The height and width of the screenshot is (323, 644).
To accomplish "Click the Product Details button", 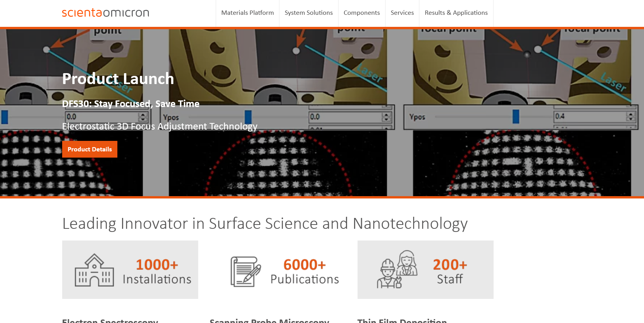I will [x=90, y=149].
